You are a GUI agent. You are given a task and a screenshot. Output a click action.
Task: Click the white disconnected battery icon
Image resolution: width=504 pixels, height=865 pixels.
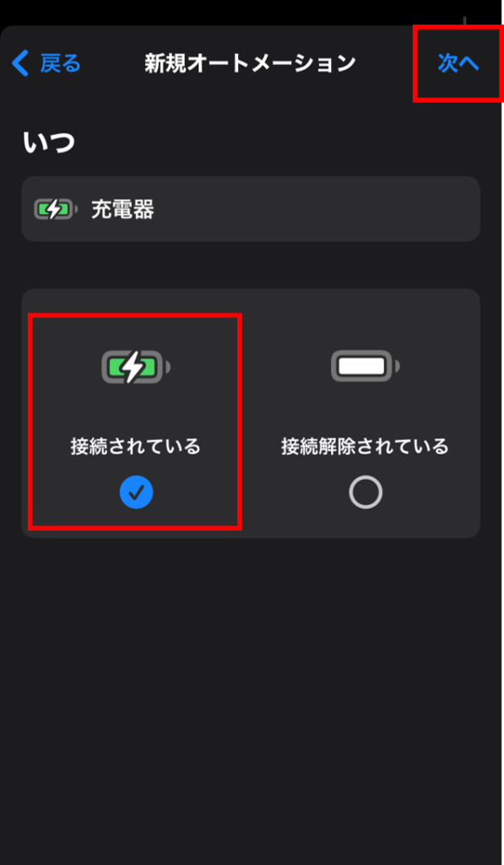[365, 366]
